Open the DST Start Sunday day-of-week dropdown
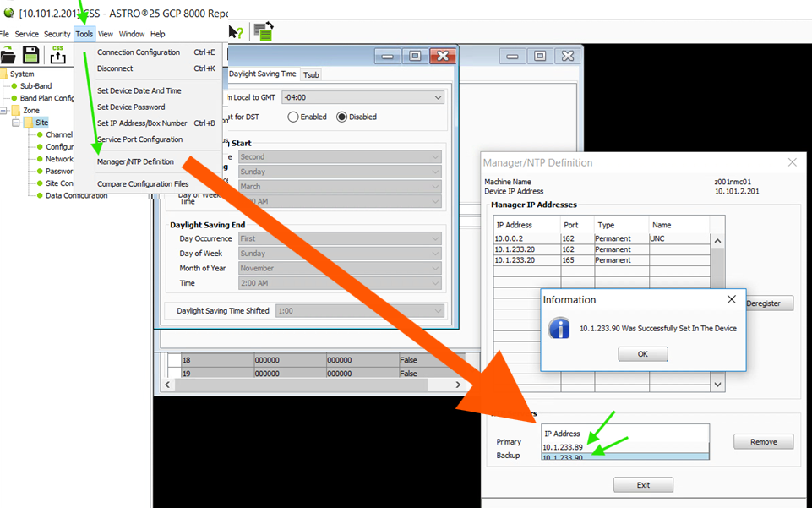 (x=340, y=172)
